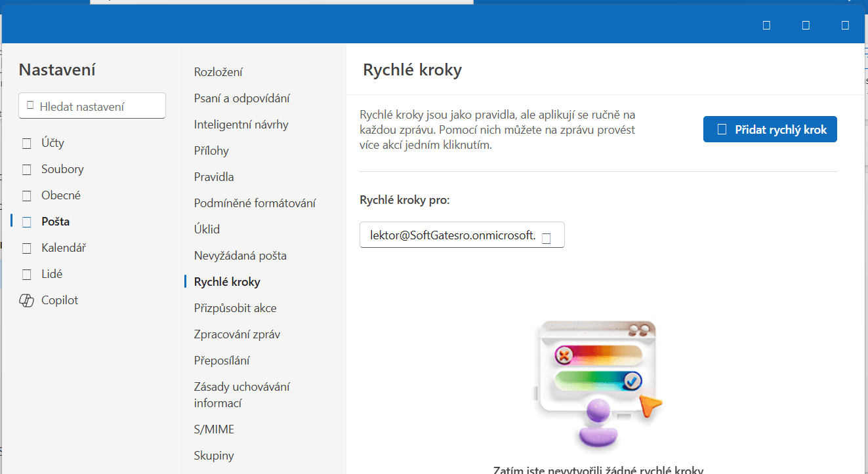Open S/MIME settings page
Viewport: 868px width, 474px height.
(214, 429)
